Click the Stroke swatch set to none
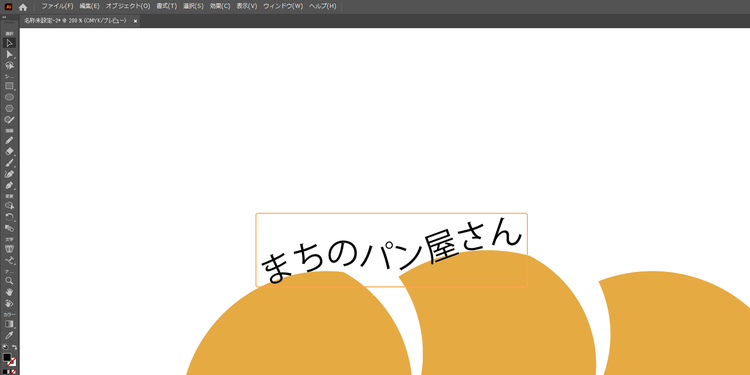 coord(12,362)
